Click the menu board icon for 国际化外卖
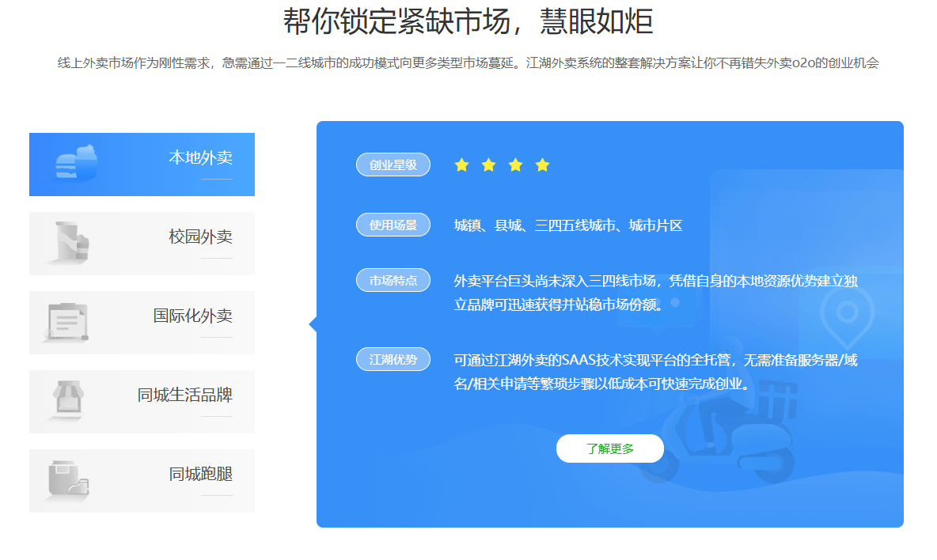The image size is (937, 560). [x=66, y=322]
